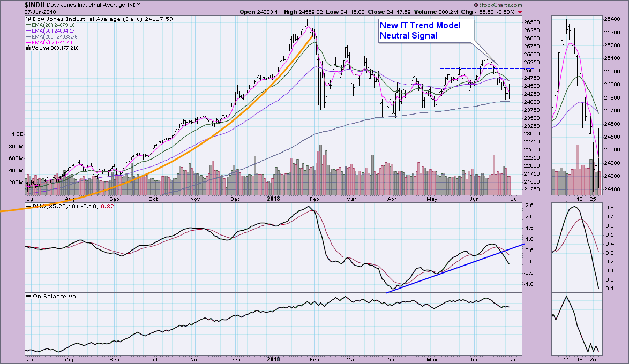Click the 24000 price axis label
629x364 pixels.
[x=531, y=102]
